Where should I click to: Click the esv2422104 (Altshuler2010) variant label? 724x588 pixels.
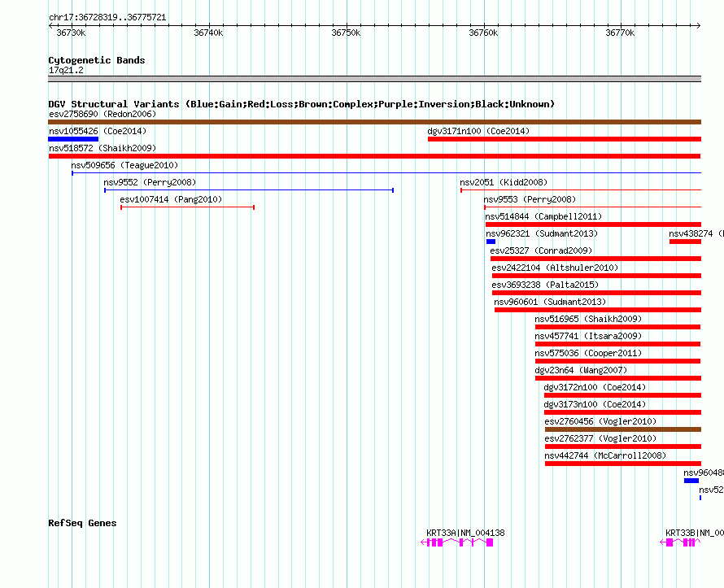(x=555, y=268)
